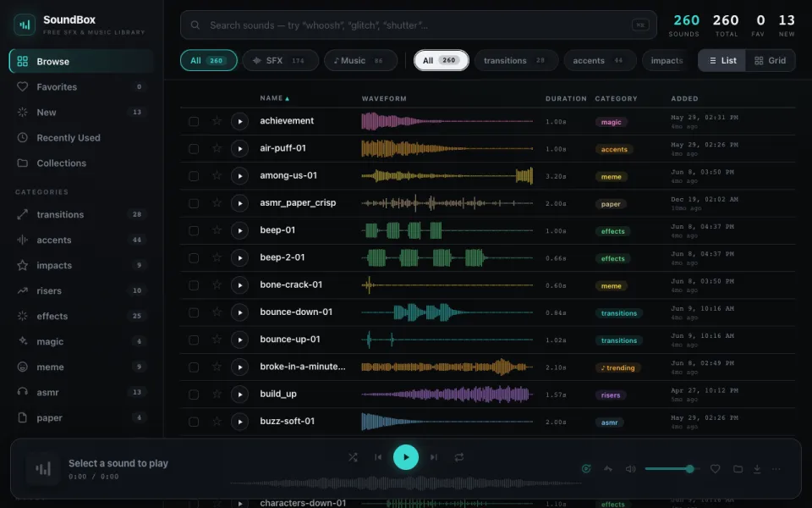Play the bounce-down-01 sound
This screenshot has height=508, width=812.
pos(239,312)
